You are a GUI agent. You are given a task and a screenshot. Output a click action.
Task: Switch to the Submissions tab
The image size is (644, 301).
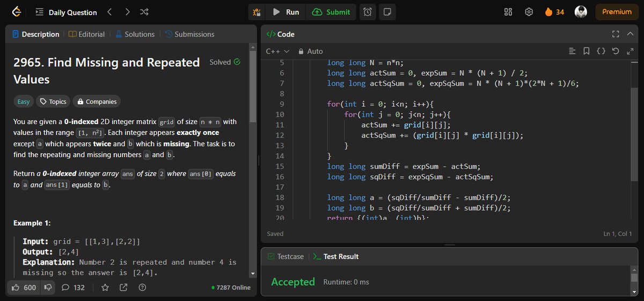189,34
